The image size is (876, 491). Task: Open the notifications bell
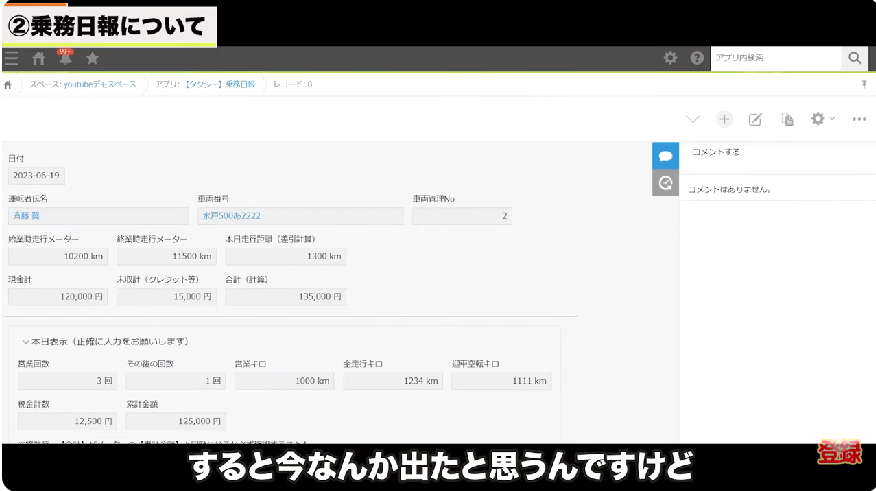pyautogui.click(x=66, y=59)
